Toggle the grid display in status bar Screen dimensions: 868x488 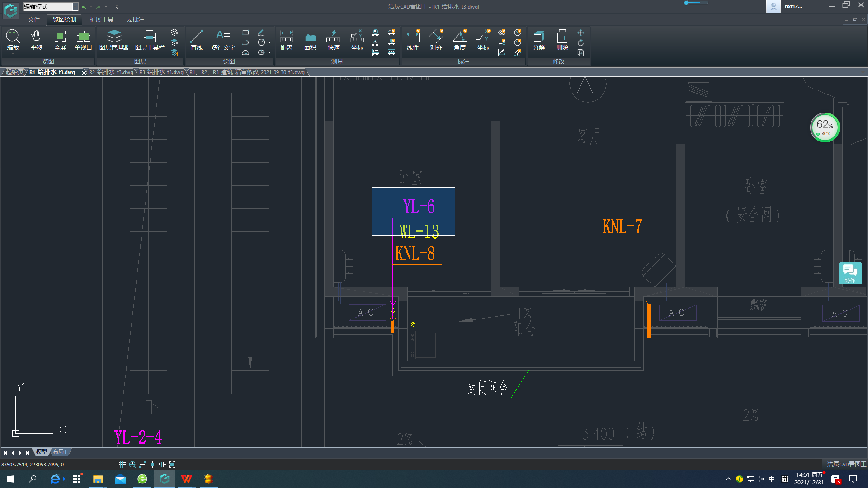(122, 464)
